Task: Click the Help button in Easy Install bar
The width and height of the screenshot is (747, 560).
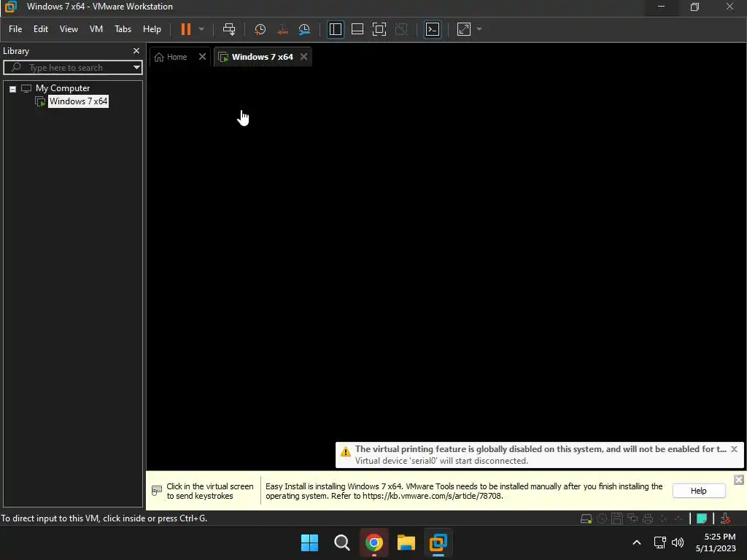Action: [x=699, y=491]
